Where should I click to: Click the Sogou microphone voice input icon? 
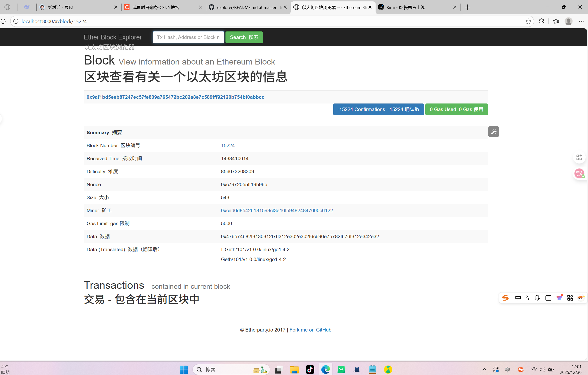(x=537, y=298)
